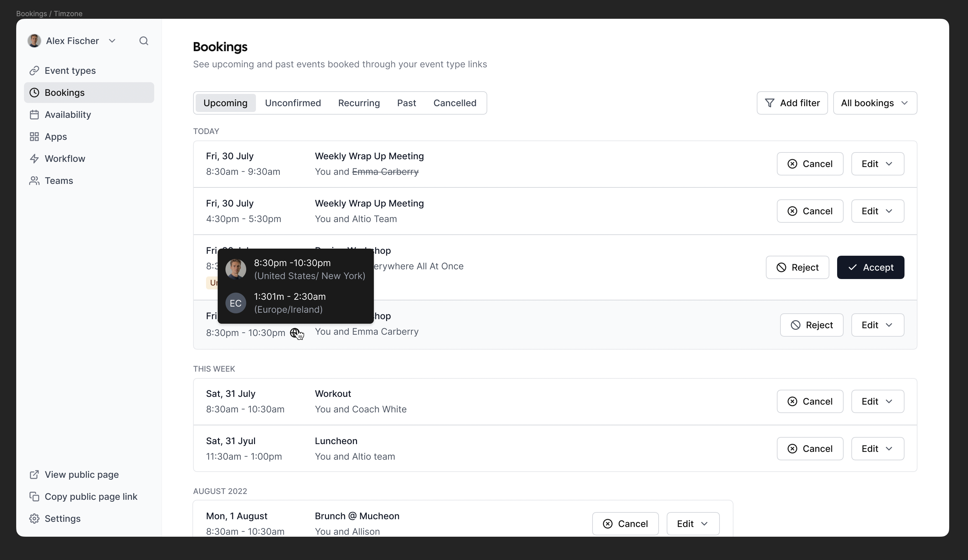
Task: Select the Bookings clock icon in sidebar
Action: click(34, 92)
